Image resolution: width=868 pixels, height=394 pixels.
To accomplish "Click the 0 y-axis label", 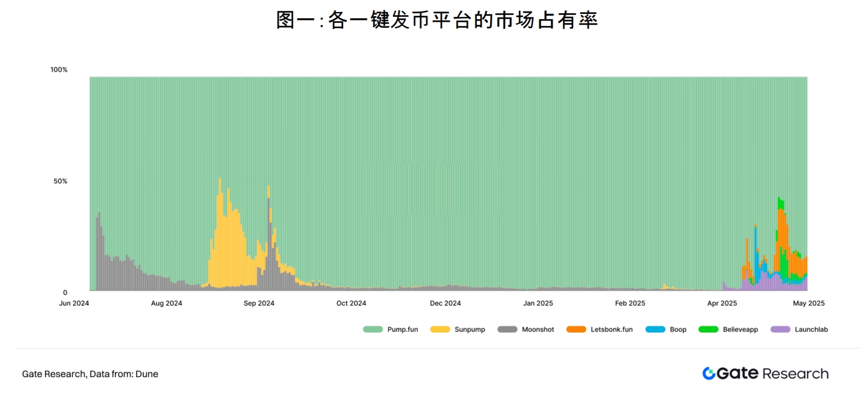I will point(65,292).
